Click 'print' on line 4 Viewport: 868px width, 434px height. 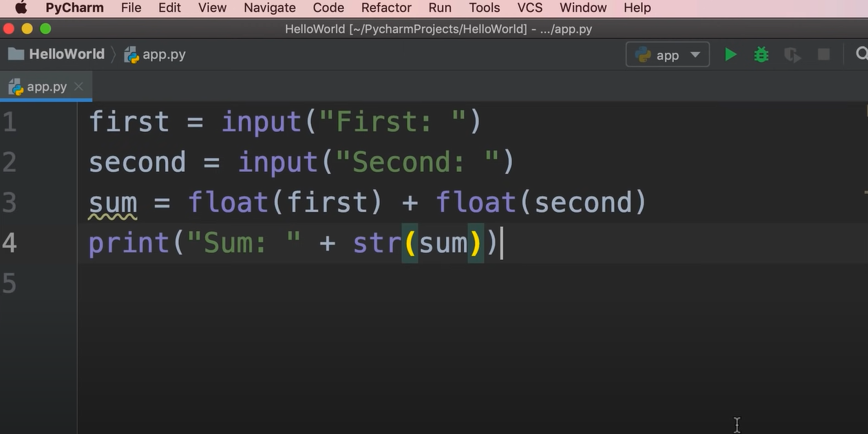pos(129,243)
